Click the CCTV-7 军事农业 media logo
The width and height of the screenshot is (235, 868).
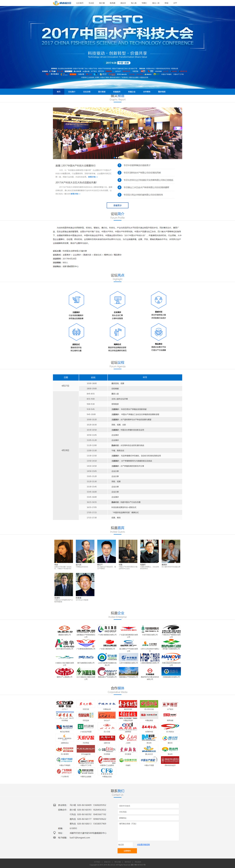coord(64,704)
